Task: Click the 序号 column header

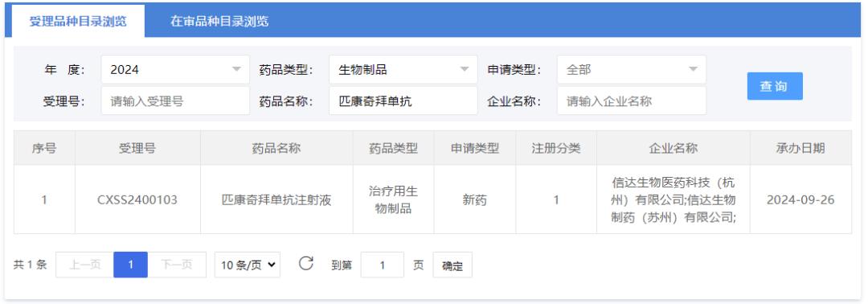Action: [x=44, y=148]
